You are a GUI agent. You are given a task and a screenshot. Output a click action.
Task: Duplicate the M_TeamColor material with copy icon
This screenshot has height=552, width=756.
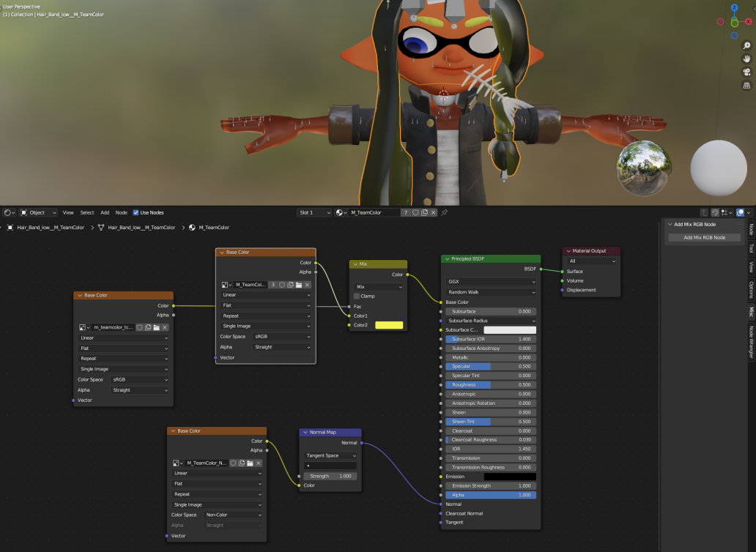coord(424,212)
